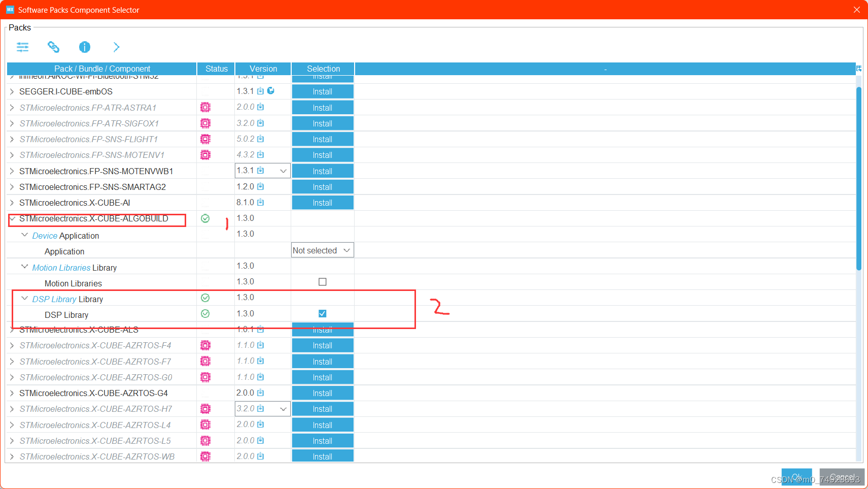Click the vertical scrollbar thumb of pack list

point(859,179)
